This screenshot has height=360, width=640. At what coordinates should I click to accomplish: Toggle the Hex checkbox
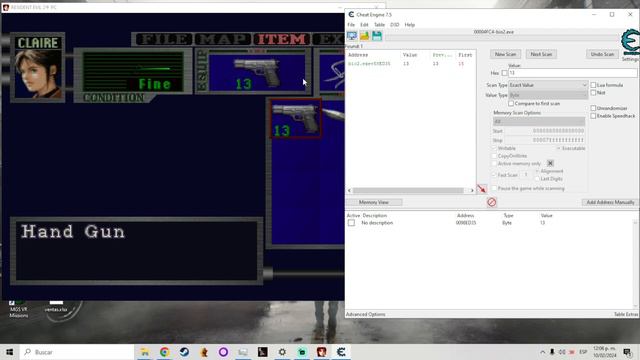point(504,73)
